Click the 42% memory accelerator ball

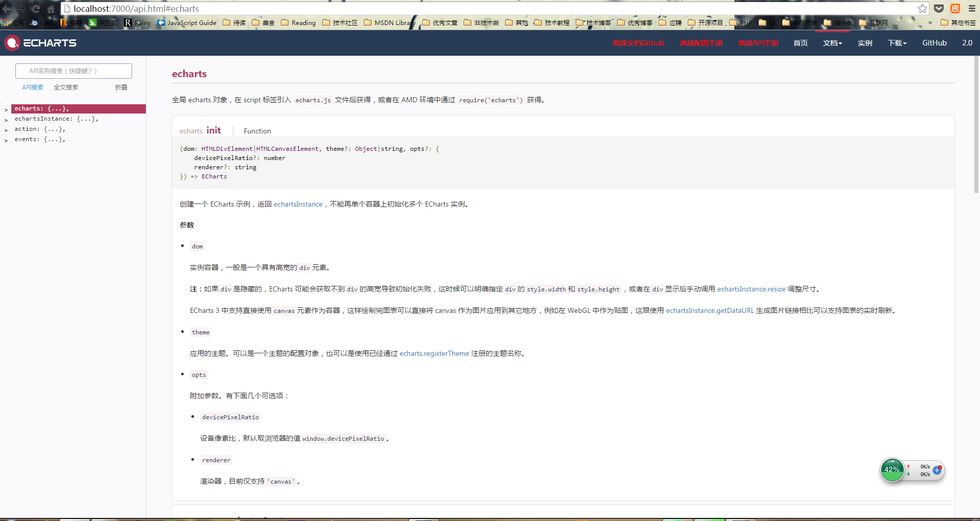tap(892, 470)
